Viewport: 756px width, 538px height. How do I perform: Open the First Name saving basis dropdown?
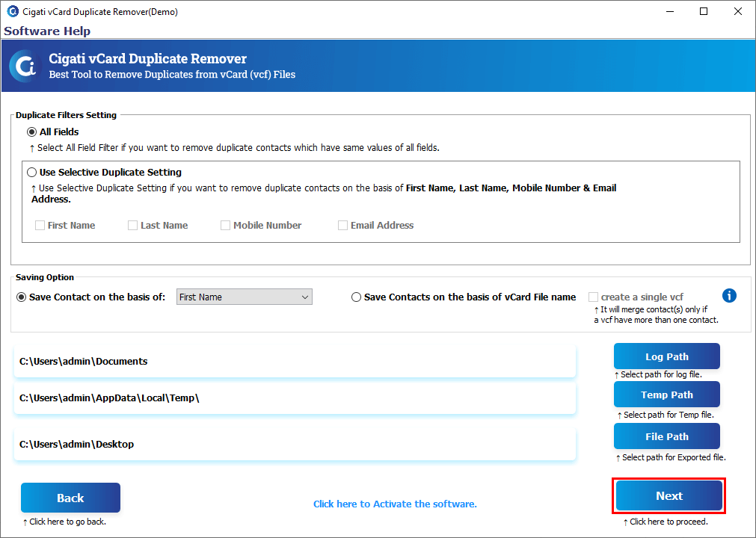tap(245, 297)
